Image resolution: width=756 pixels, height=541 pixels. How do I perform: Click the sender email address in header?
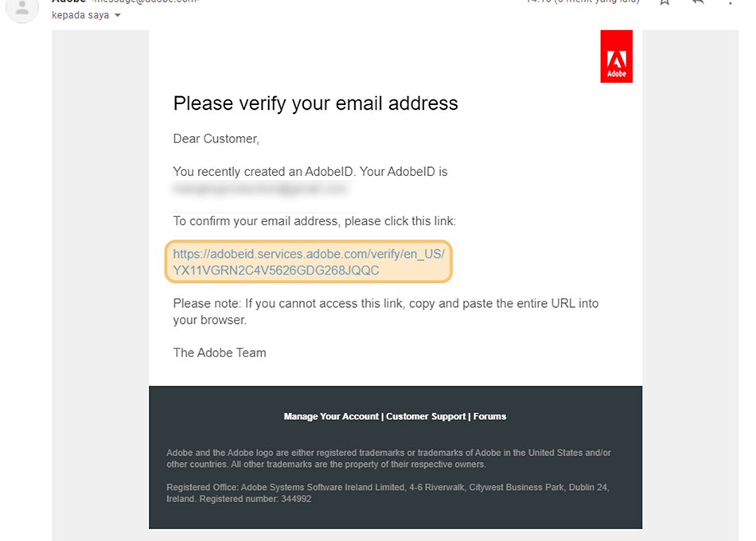146,2
